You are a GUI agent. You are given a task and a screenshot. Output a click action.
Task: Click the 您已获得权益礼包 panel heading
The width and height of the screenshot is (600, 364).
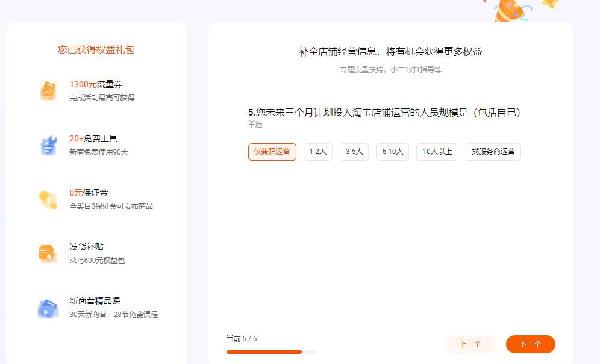click(x=96, y=49)
